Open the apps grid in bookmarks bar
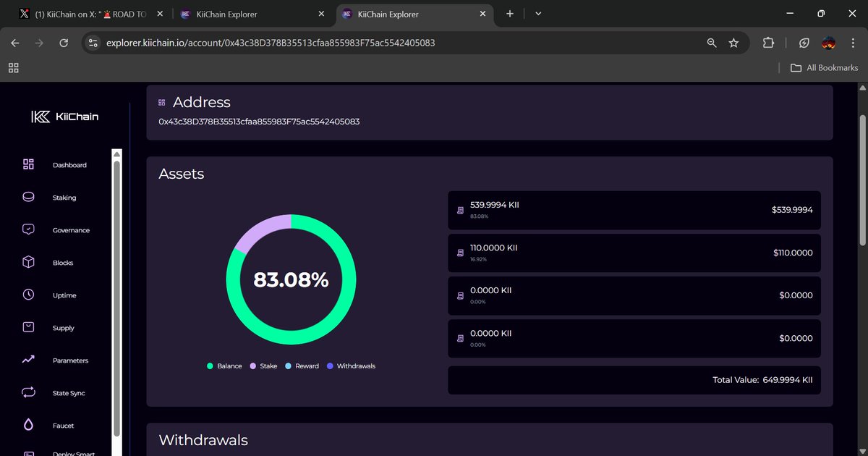Screen dimensions: 868x456 click(x=13, y=67)
